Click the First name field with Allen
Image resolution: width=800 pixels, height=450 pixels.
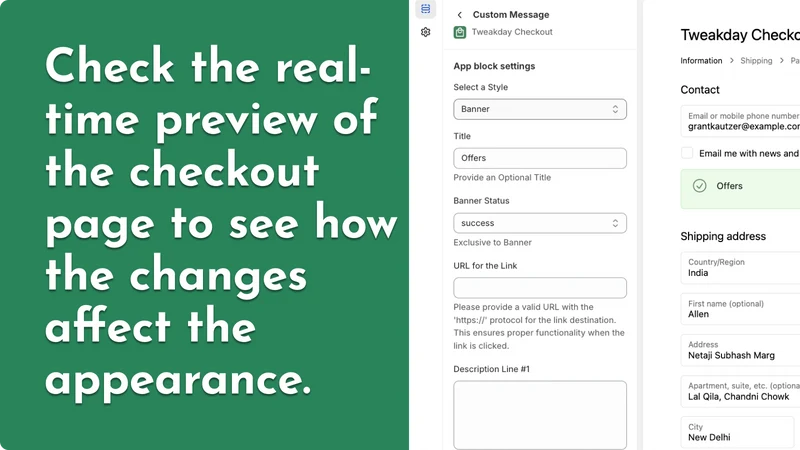740,309
